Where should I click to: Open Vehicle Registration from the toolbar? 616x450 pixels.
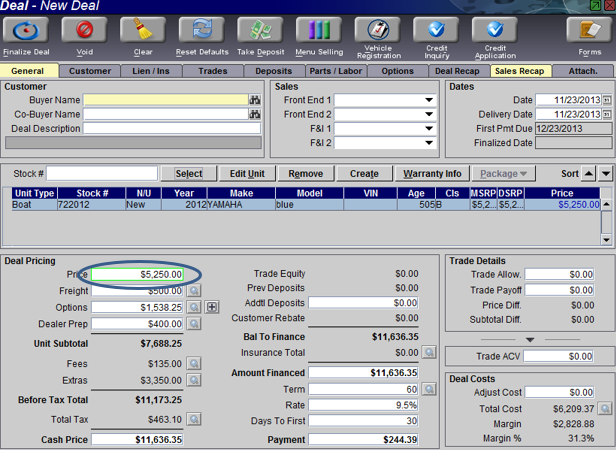(378, 30)
